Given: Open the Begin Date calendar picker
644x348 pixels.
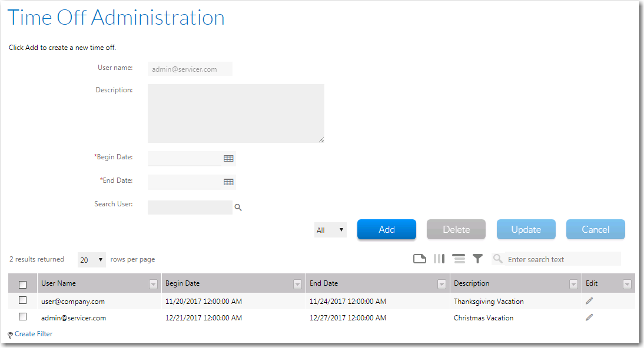Looking at the screenshot, I should click(228, 159).
